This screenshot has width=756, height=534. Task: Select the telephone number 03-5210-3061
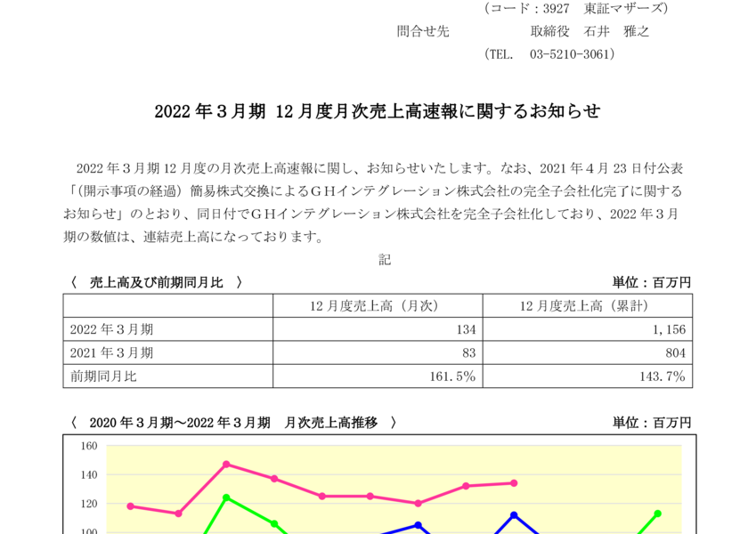[572, 54]
